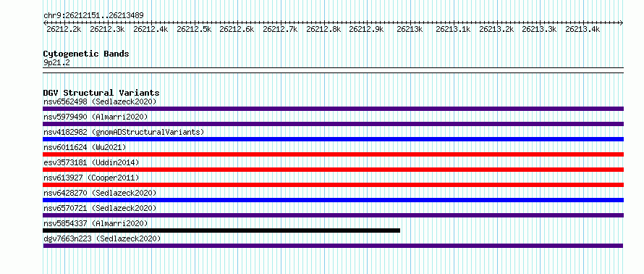The height and width of the screenshot is (274, 644).
Task: Select the 9p21.2 band label
Action: click(56, 62)
